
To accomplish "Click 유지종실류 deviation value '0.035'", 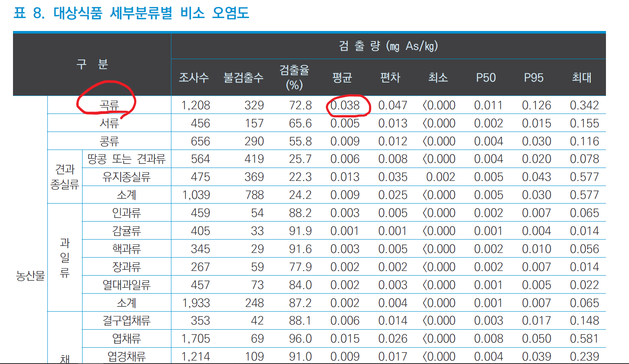I will click(x=393, y=177).
